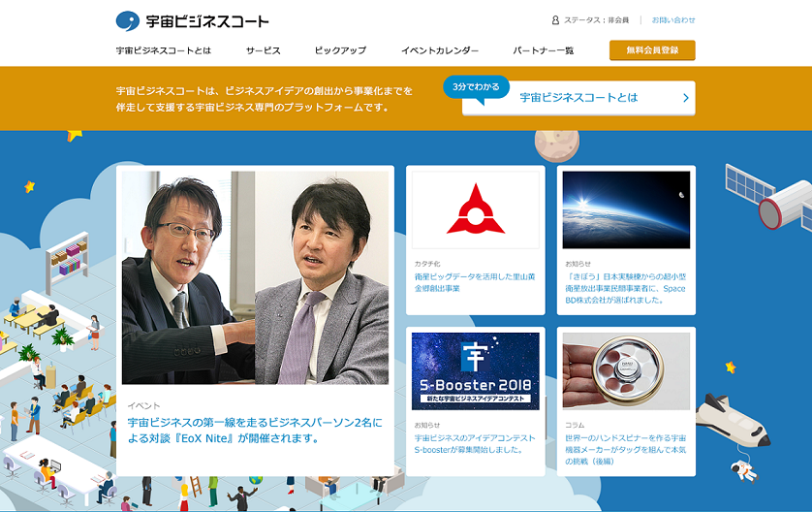Click the orange banner description text
Viewport: 812px width, 512px height.
pos(265,99)
